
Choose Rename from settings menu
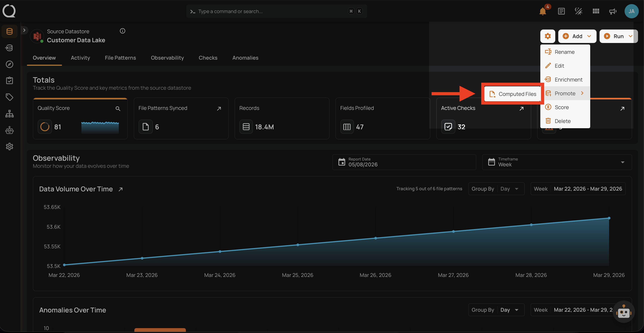pyautogui.click(x=565, y=52)
